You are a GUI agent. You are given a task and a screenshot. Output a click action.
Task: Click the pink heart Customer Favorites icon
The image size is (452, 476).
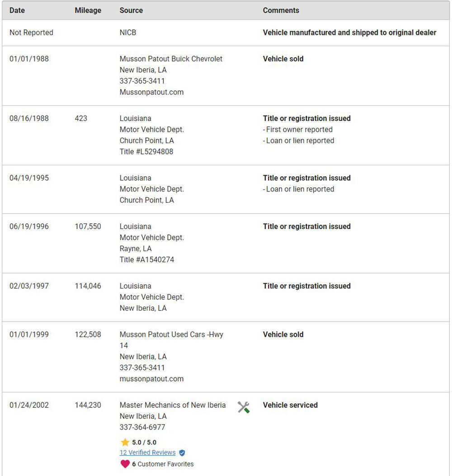click(x=125, y=464)
